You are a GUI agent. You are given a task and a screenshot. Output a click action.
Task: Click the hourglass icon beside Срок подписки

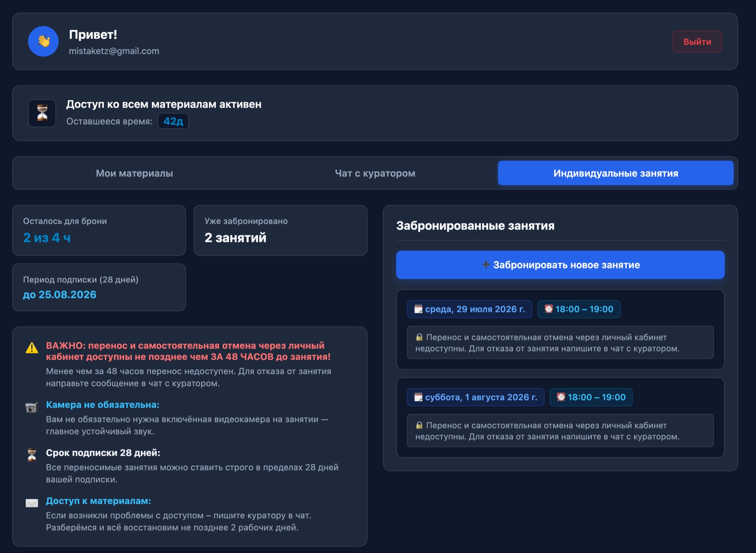click(x=32, y=455)
